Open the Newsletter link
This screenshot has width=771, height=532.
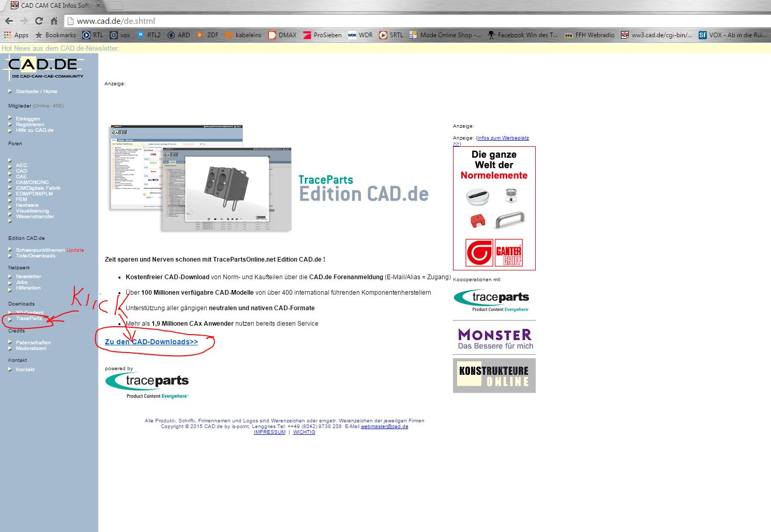[x=28, y=277]
